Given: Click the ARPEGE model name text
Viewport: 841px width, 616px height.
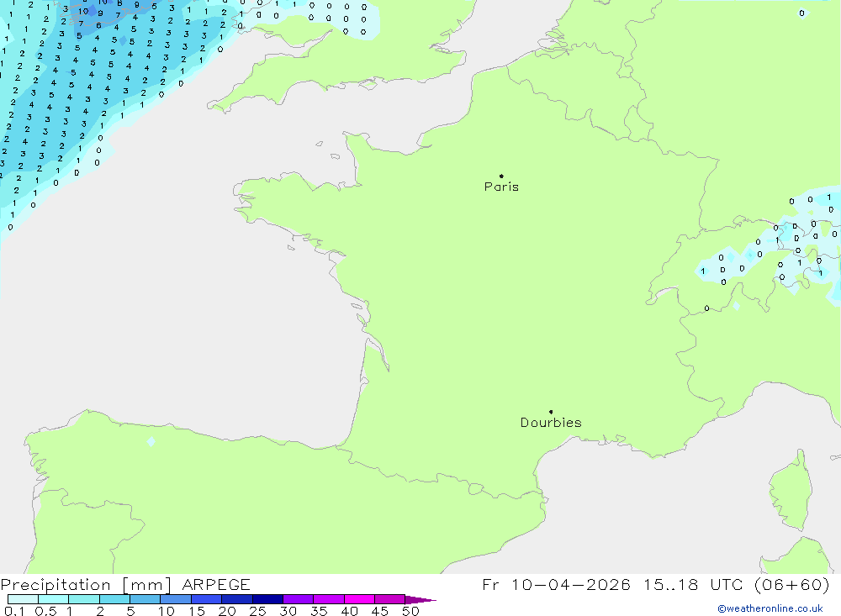Looking at the screenshot, I should coord(216,584).
